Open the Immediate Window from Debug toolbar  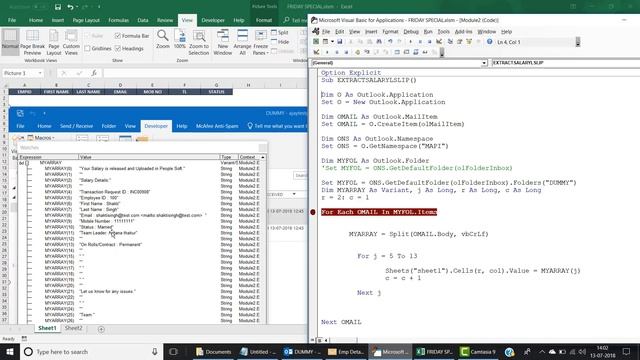pyautogui.click(x=406, y=52)
